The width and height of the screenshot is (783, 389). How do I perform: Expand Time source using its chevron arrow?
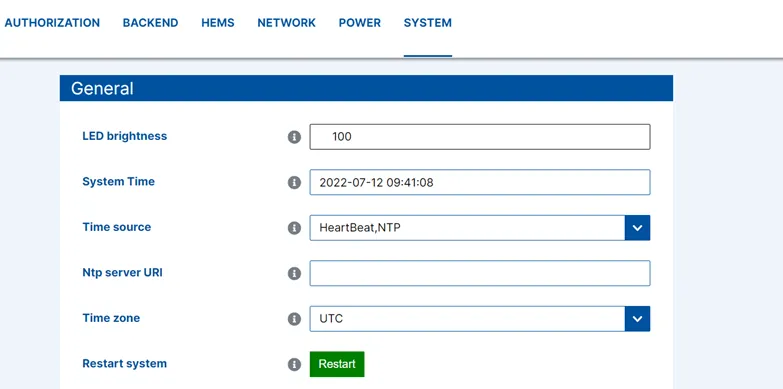click(x=637, y=228)
